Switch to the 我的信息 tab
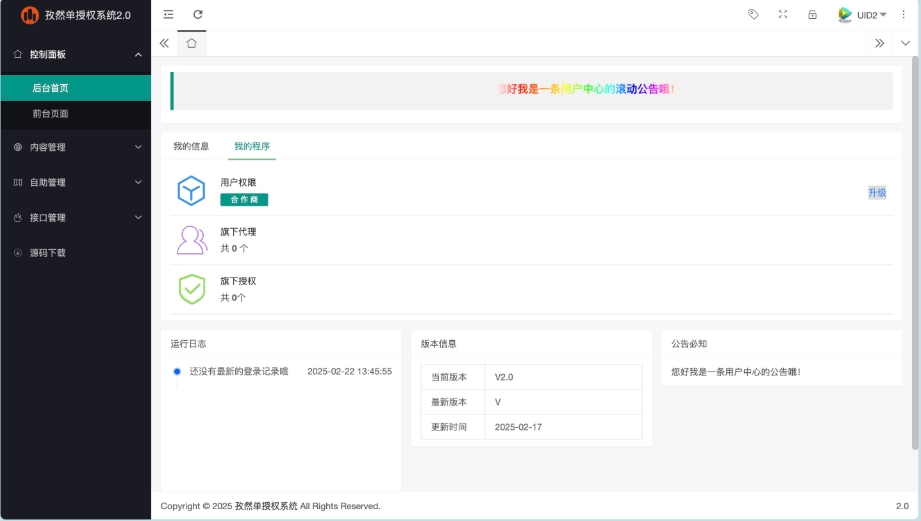Viewport: 921px width, 521px height. point(191,146)
